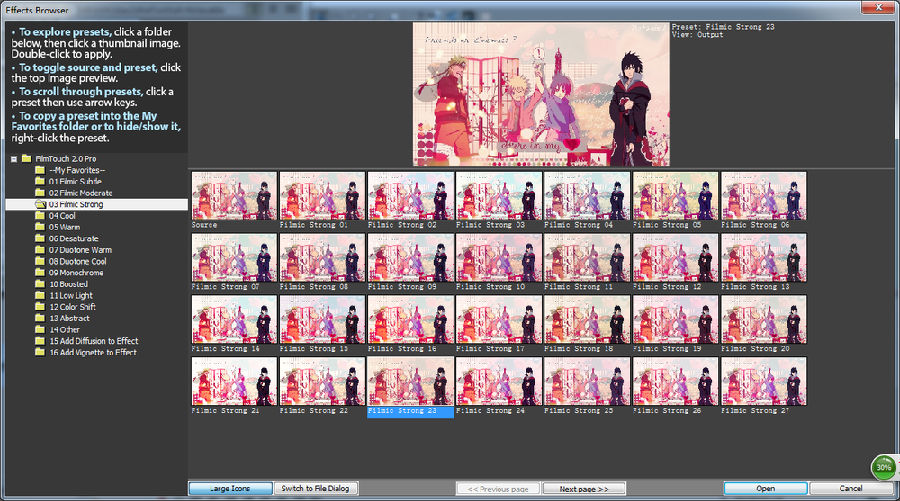Viewport: 900px width, 501px height.
Task: Select the Filmic Strong 01 thumbnail
Action: coord(322,196)
